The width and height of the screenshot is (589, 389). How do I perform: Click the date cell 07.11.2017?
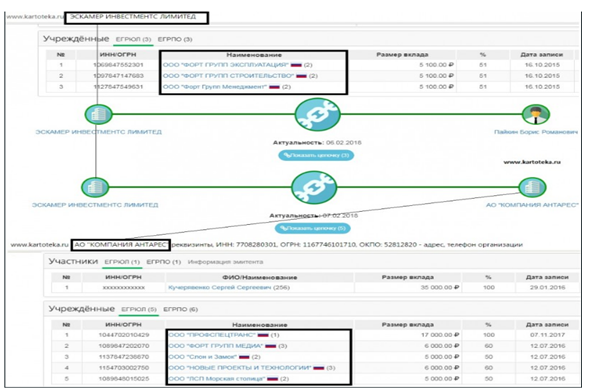(x=548, y=335)
